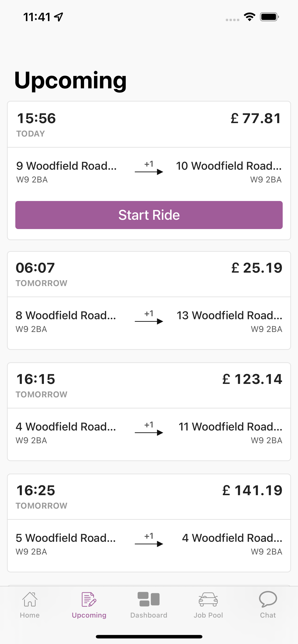Open the Dashboard grid icon
This screenshot has height=644, width=298.
149,599
